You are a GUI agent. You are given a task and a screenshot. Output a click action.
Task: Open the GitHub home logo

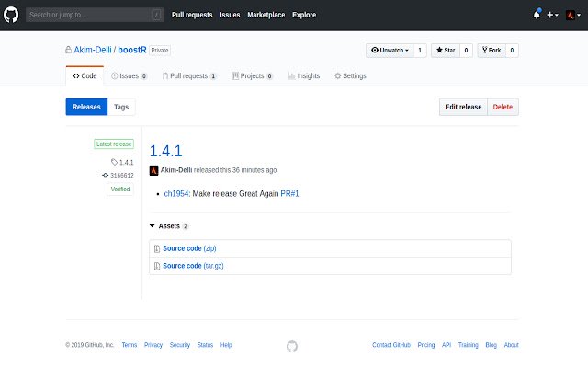11,15
